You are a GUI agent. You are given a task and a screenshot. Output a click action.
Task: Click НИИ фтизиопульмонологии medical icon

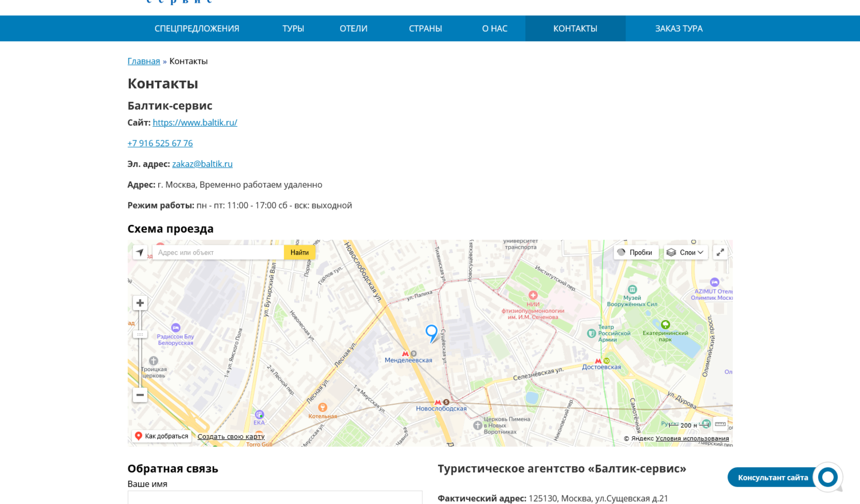533,295
